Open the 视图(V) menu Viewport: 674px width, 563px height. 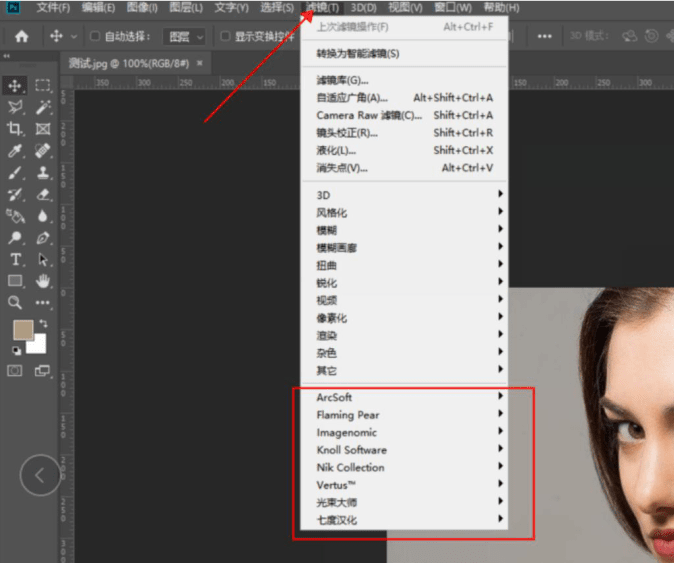[405, 8]
